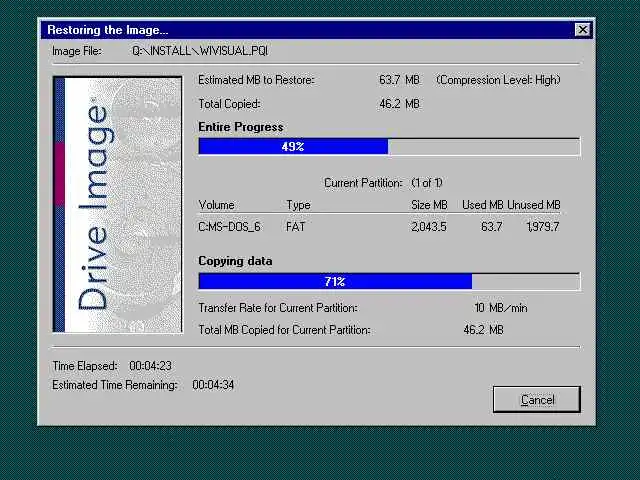The image size is (640, 480).
Task: Click the elapsed time 00:04:23
Action: coord(150,366)
